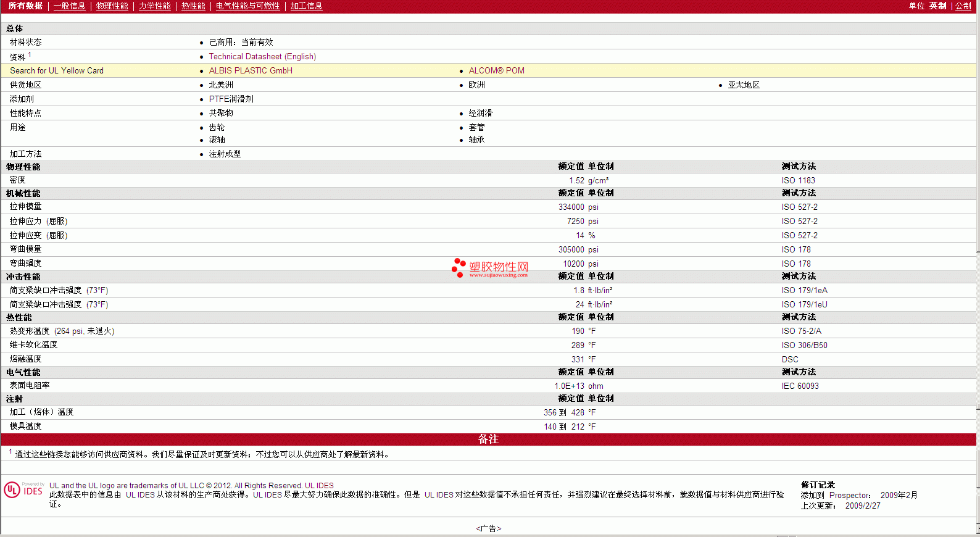Click the 拉伸应力 (屈服) row label
The width and height of the screenshot is (980, 537).
coord(38,221)
